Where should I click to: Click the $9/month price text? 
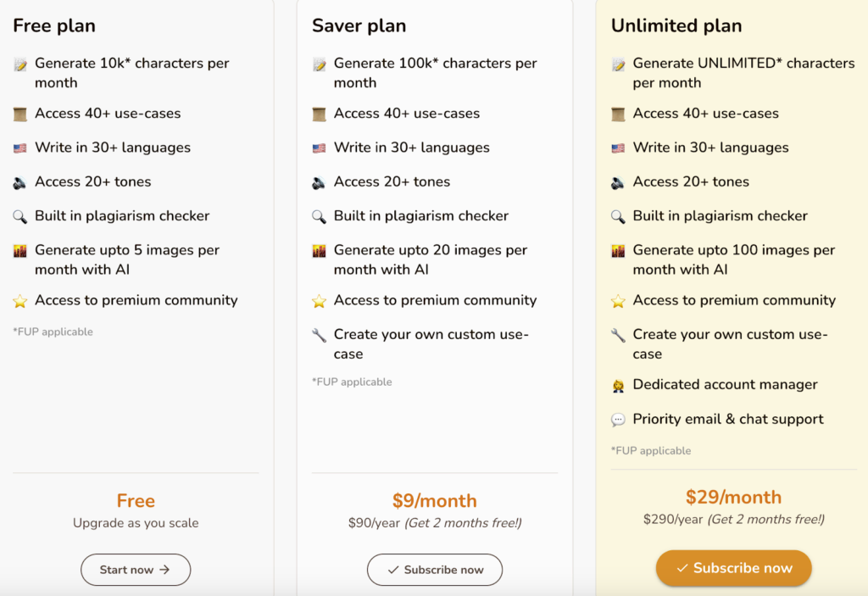click(435, 501)
